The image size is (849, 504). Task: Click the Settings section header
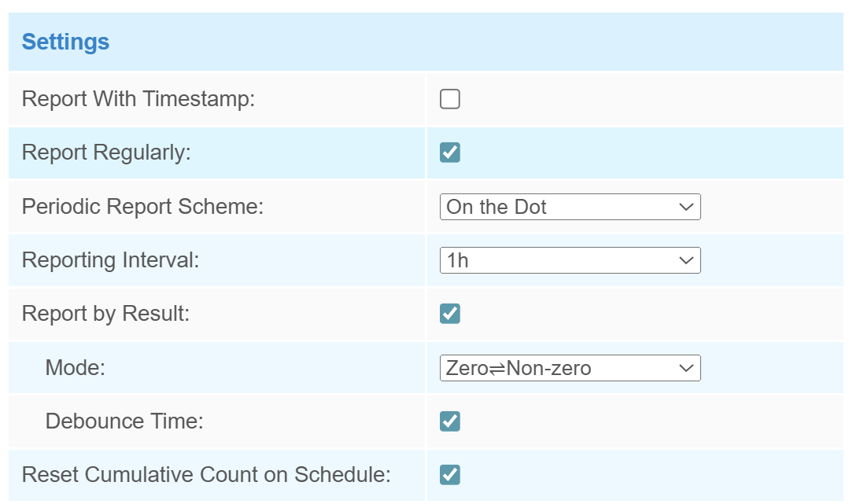[x=65, y=42]
